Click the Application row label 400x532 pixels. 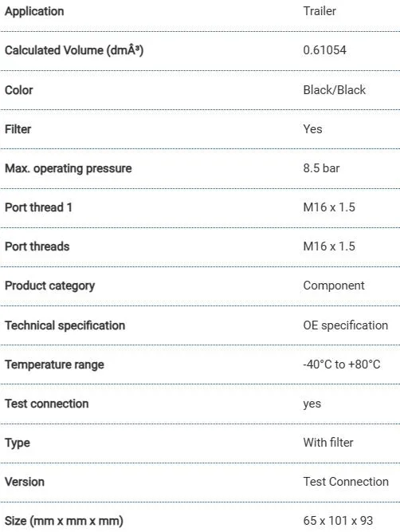(x=34, y=11)
